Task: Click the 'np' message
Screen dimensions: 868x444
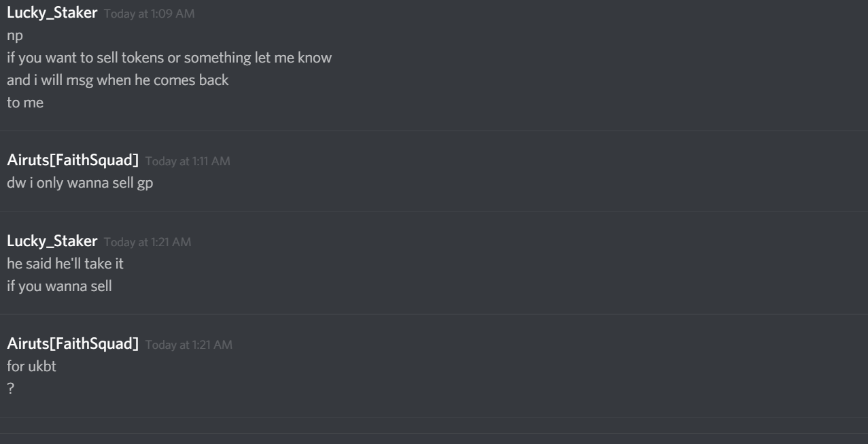Action: 14,37
